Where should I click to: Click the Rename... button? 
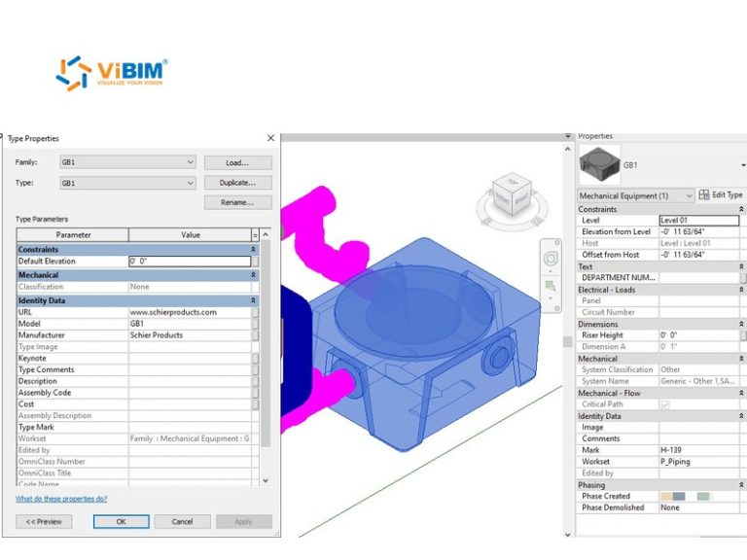pyautogui.click(x=237, y=202)
